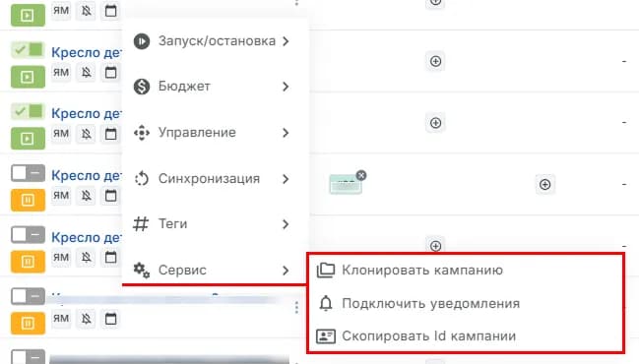Viewport: 639px width, 364px height.
Task: Expand the Управление submenu arrow
Action: tap(286, 133)
